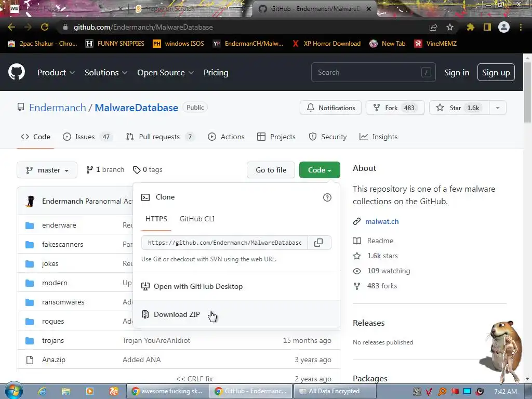Viewport: 532px width, 399px height.
Task: Click Download ZIP
Action: (x=236, y=314)
